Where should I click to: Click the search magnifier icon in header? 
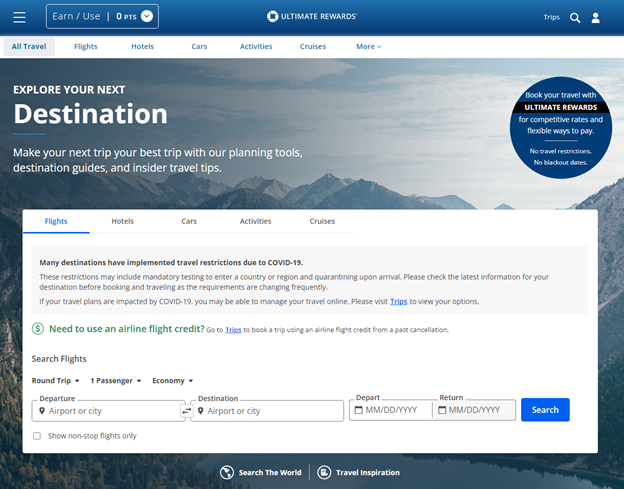pyautogui.click(x=575, y=18)
